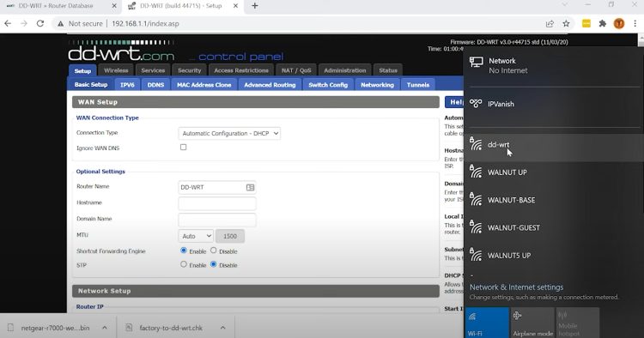Switch to the Services tab
Screen dimensions: 644x338
153,70
